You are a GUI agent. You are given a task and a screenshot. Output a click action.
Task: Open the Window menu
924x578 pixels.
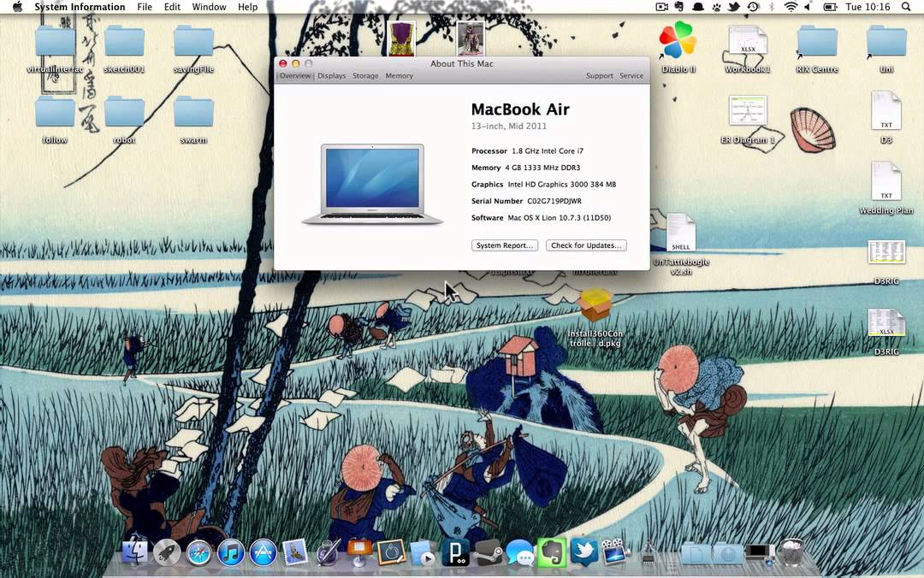coord(210,7)
